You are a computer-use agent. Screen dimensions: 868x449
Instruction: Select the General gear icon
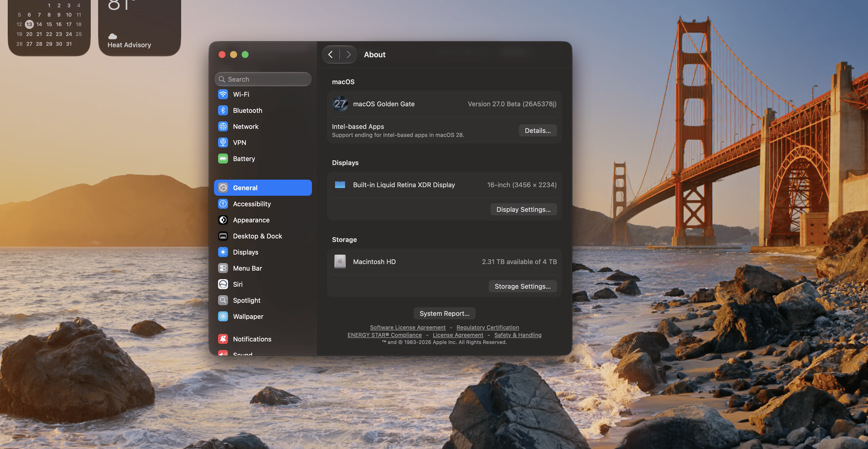coord(223,188)
